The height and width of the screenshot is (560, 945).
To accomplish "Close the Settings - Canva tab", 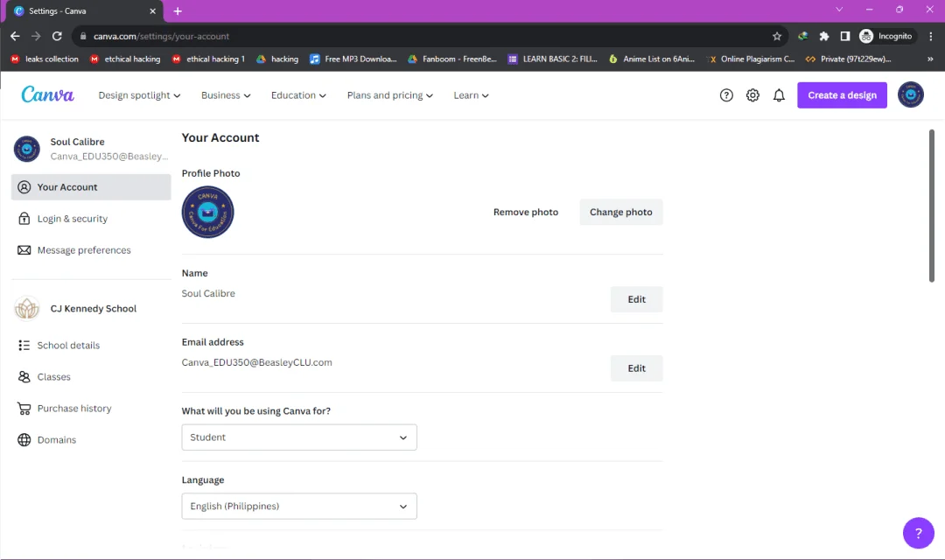I will pyautogui.click(x=152, y=10).
